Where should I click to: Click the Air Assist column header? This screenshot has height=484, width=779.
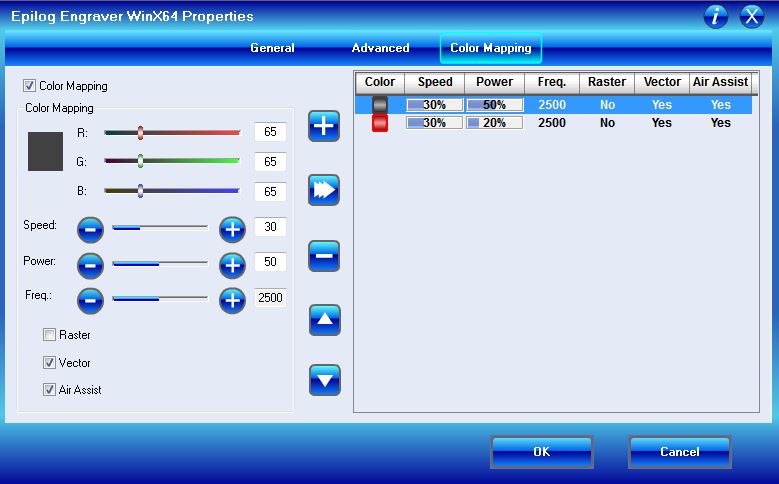coord(721,82)
